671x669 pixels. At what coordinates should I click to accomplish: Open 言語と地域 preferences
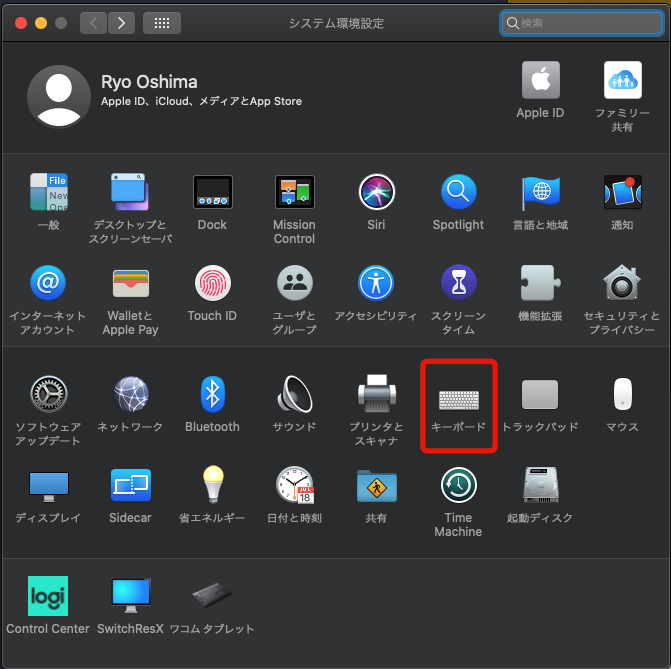pos(540,192)
